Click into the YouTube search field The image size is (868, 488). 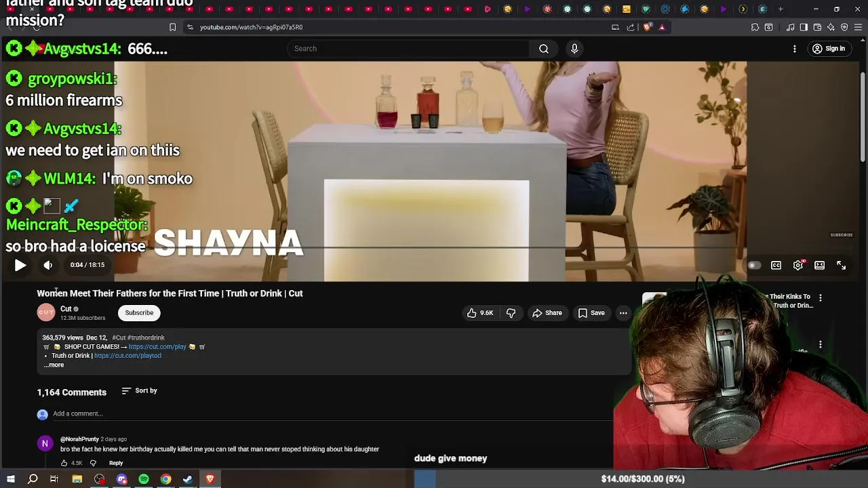click(408, 49)
